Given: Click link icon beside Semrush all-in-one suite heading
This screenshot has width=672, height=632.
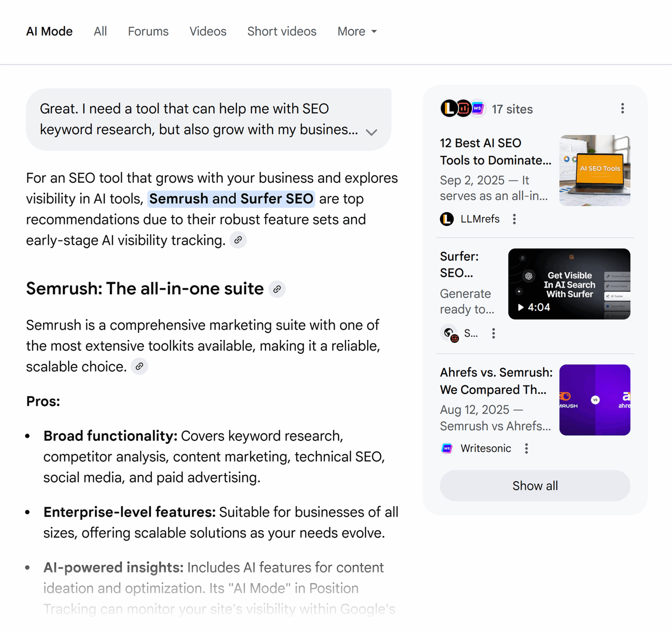Looking at the screenshot, I should point(277,289).
